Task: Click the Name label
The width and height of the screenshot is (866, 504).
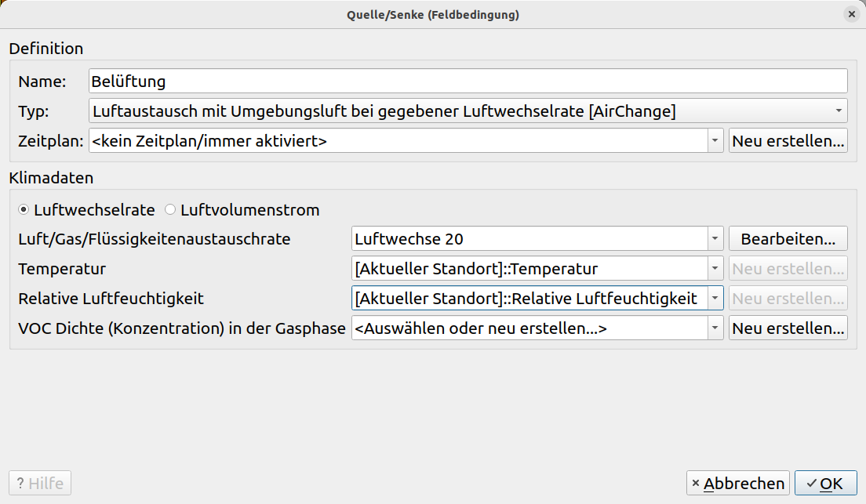Action: pos(42,82)
